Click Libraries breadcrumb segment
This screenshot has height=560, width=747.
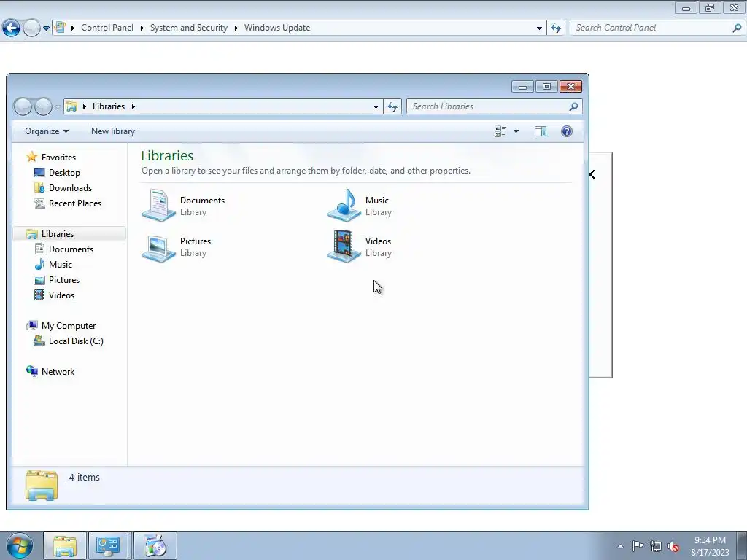coord(109,106)
